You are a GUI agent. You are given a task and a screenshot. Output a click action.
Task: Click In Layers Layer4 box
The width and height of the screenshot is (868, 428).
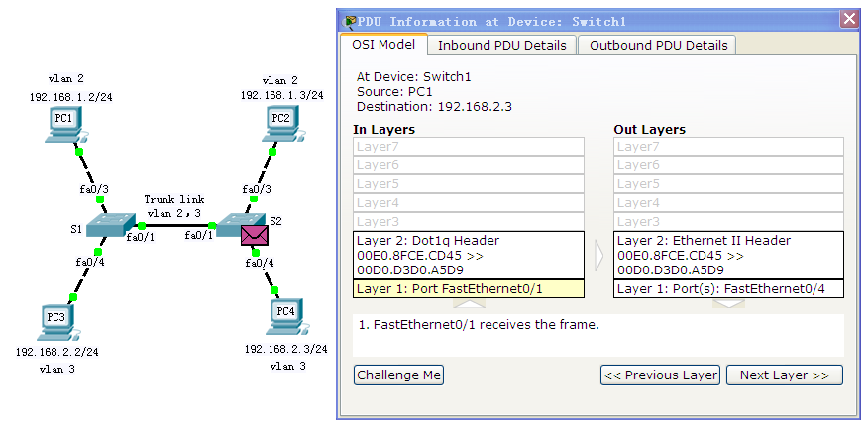[469, 203]
